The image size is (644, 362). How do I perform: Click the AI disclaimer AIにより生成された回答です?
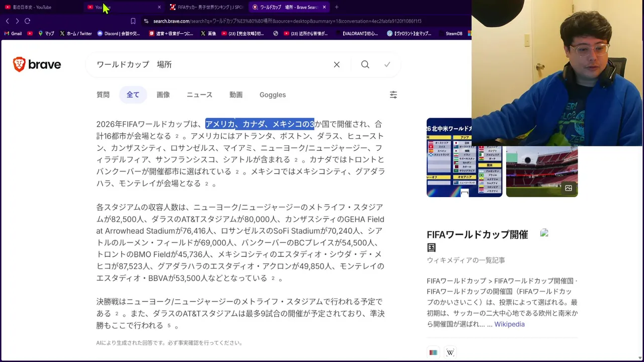pyautogui.click(x=169, y=343)
